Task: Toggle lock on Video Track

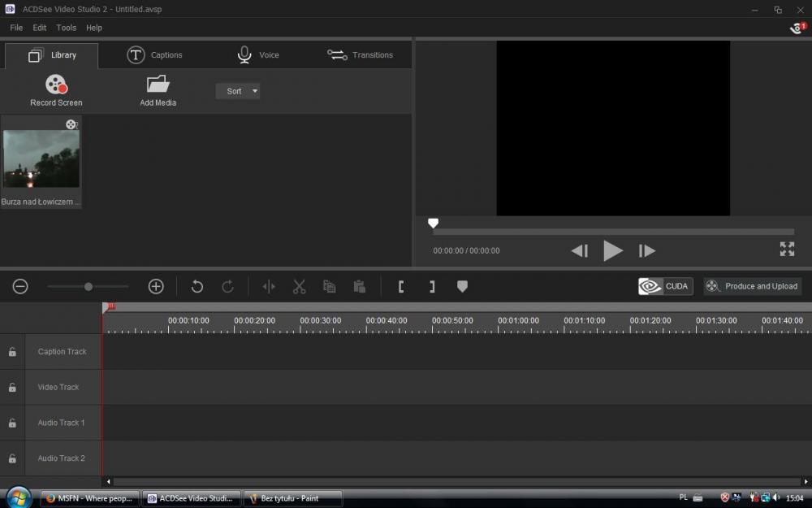Action: 12,388
